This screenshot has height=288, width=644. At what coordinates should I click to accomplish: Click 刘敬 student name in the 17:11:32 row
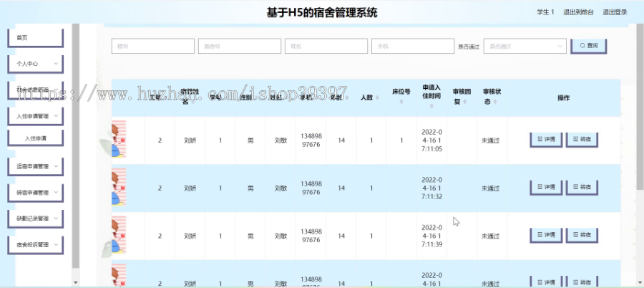281,188
